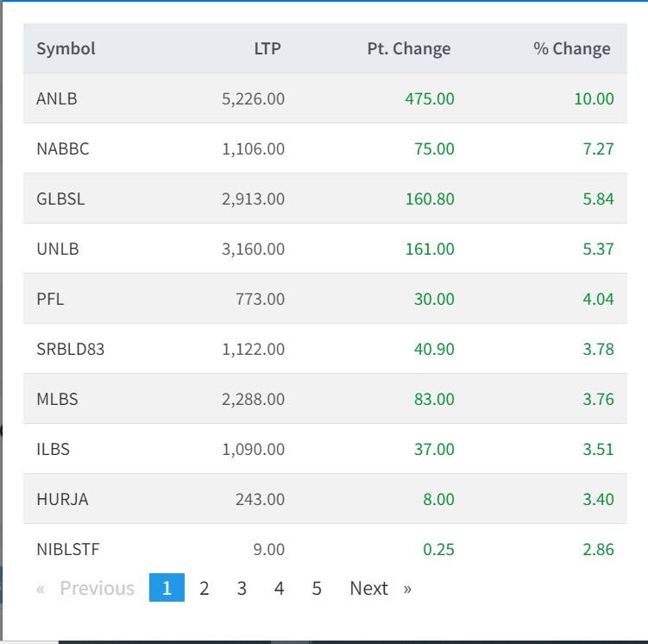This screenshot has width=648, height=644.
Task: Click the PFL symbol entry
Action: [x=50, y=299]
